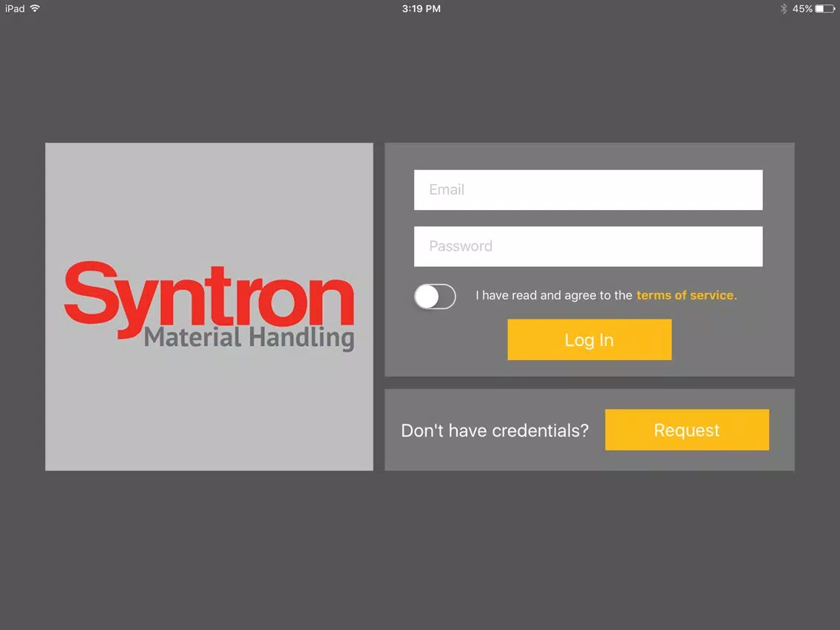The image size is (840, 630).
Task: Open the terms of service link
Action: pyautogui.click(x=686, y=295)
